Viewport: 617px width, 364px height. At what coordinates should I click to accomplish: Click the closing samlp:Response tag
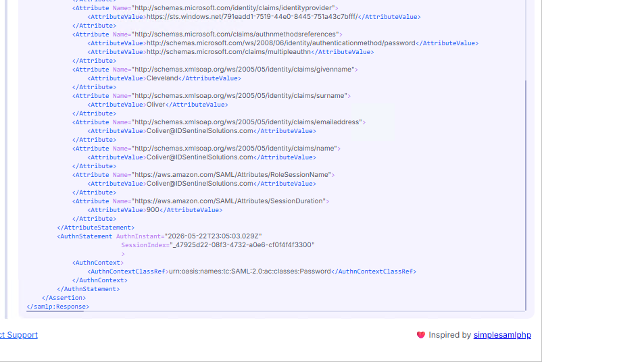[x=58, y=307]
